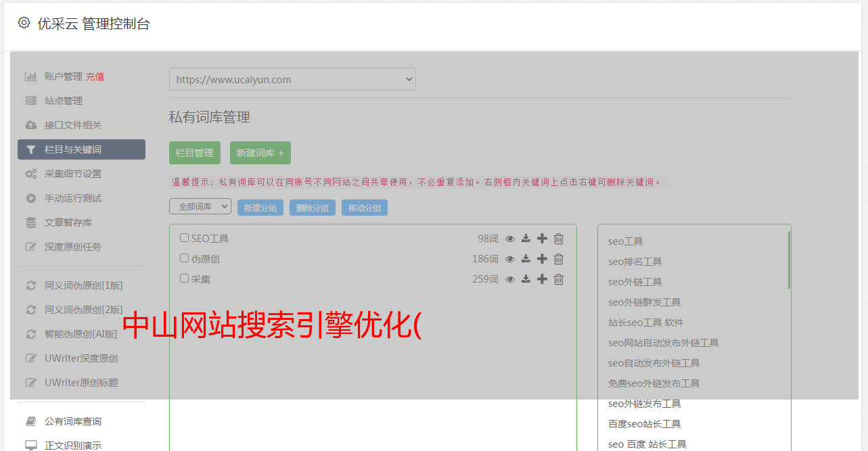868x451 pixels.
Task: Toggle eye view icon for SEO工具
Action: 510,239
